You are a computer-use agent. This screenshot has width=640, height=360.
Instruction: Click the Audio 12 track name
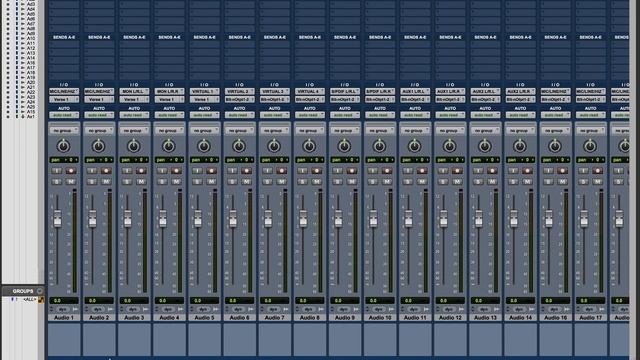[450, 318]
